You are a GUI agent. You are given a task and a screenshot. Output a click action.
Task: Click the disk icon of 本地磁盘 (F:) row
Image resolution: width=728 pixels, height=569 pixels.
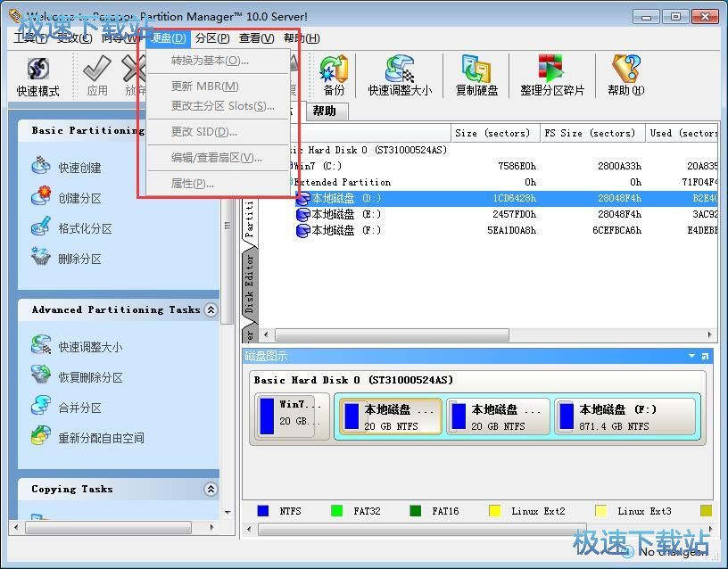pos(302,231)
